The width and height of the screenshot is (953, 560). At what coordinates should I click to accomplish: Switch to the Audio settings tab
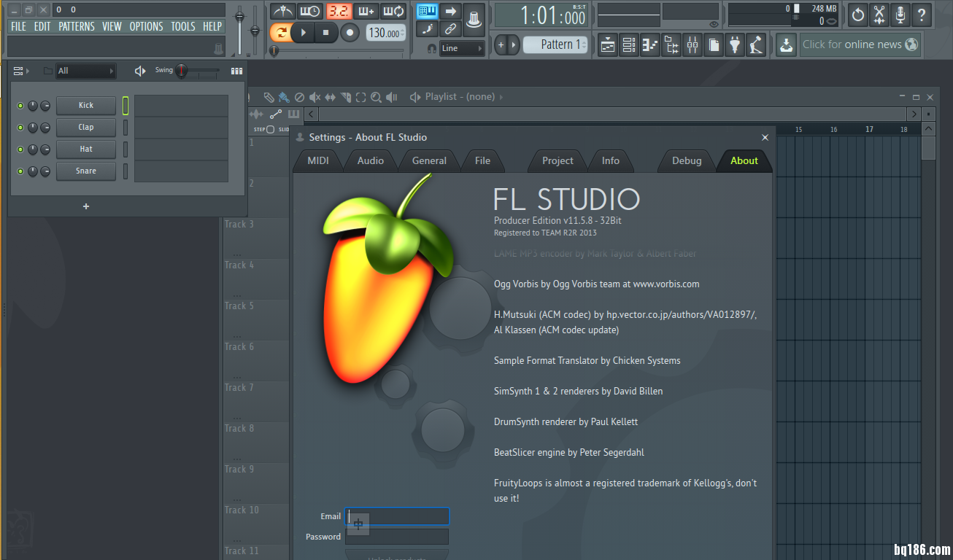point(371,161)
